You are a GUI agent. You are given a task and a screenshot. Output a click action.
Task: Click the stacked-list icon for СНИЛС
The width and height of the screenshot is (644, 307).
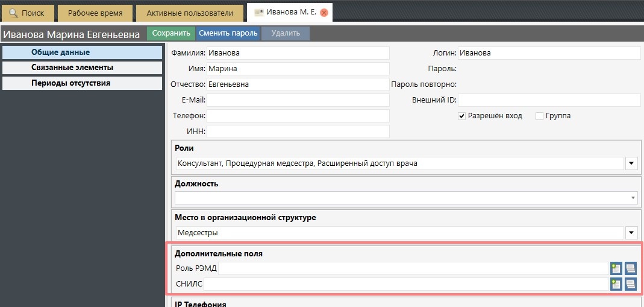pos(630,284)
